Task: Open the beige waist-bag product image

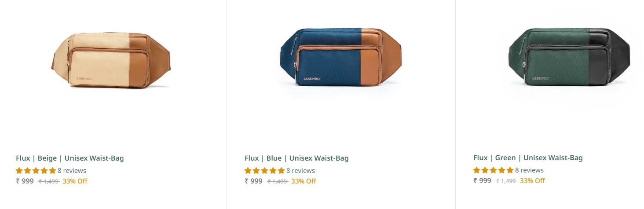Action: pyautogui.click(x=111, y=60)
